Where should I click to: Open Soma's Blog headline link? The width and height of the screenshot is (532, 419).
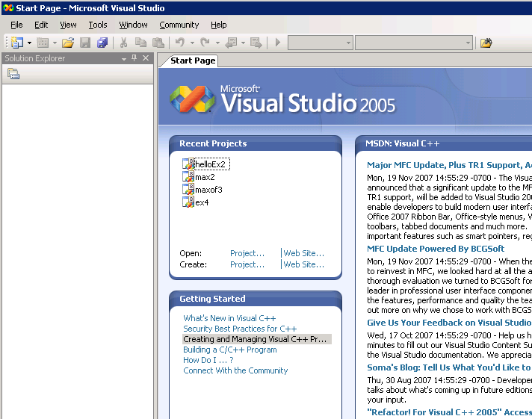449,367
